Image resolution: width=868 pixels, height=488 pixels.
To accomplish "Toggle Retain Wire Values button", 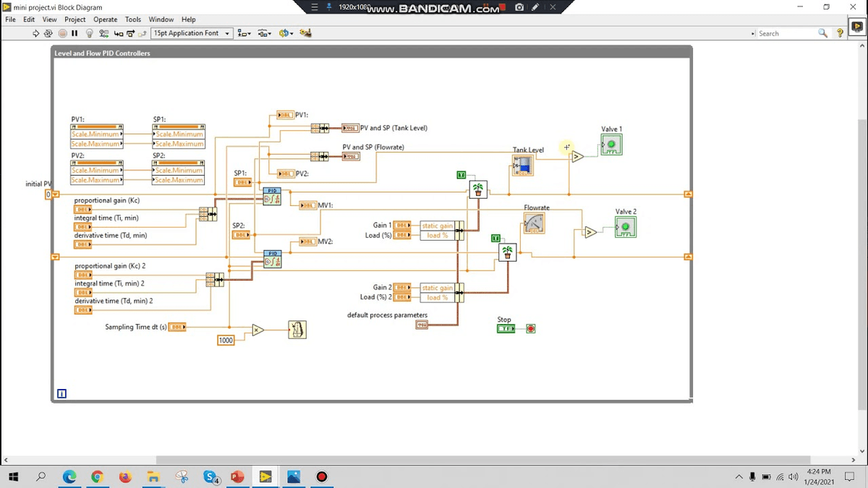I will (x=104, y=33).
